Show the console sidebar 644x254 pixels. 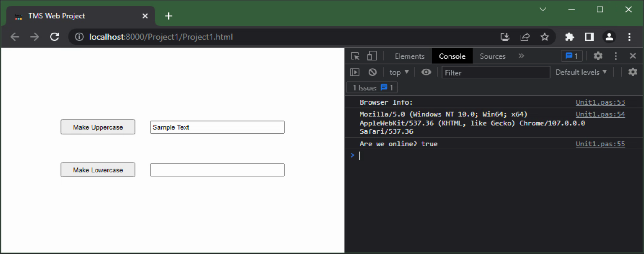pyautogui.click(x=355, y=72)
